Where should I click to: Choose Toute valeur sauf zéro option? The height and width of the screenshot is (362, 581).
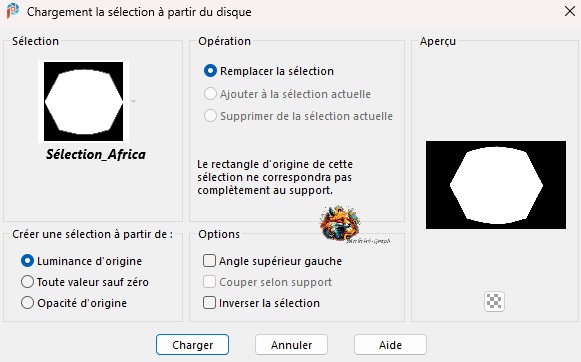coord(27,282)
